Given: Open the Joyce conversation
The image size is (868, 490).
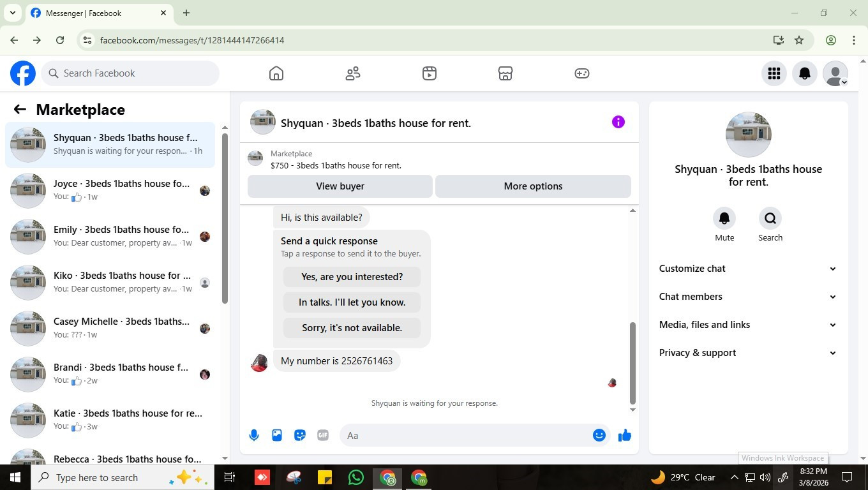Looking at the screenshot, I should (x=110, y=190).
